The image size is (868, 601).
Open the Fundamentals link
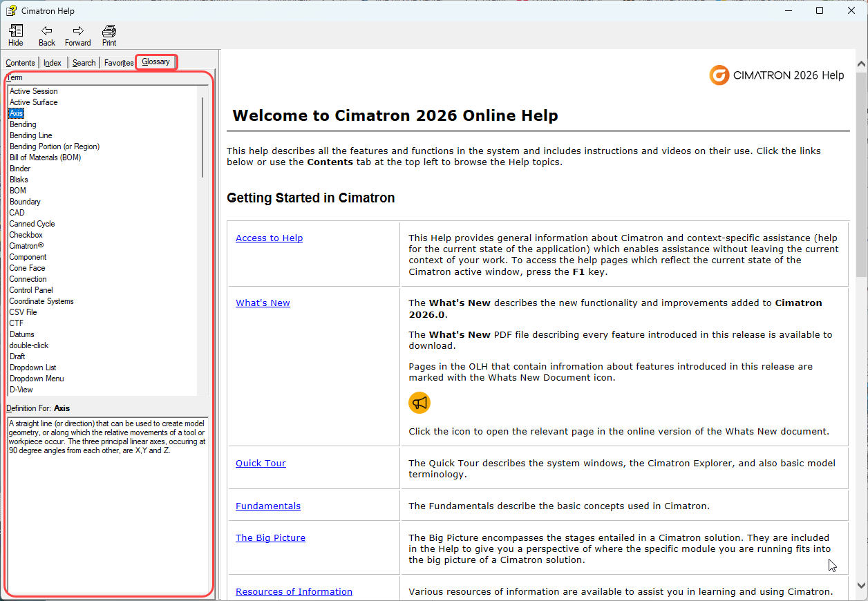[268, 506]
